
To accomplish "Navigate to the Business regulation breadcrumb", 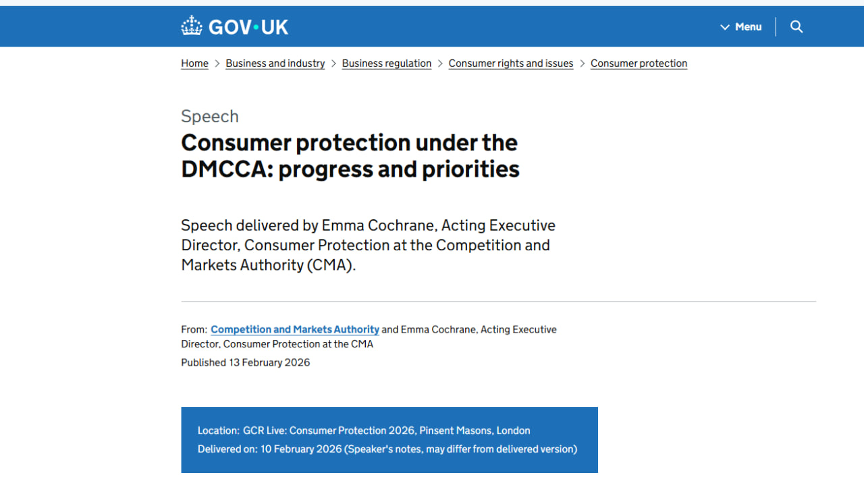I will tap(387, 63).
